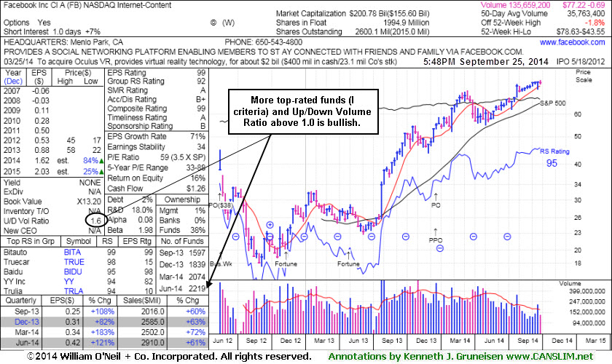Screen dimensions: 612x364
Task: Select the Sponsorship Rating B row
Action: [x=157, y=126]
